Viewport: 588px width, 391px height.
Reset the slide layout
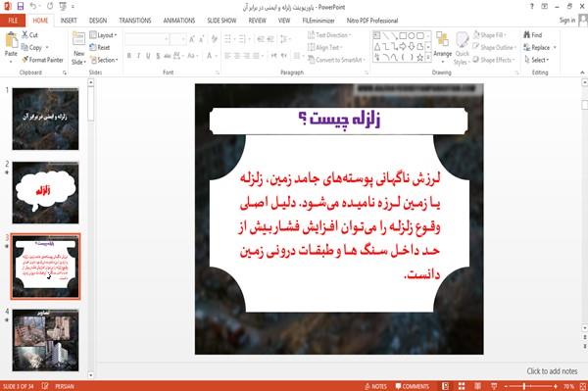click(x=100, y=47)
